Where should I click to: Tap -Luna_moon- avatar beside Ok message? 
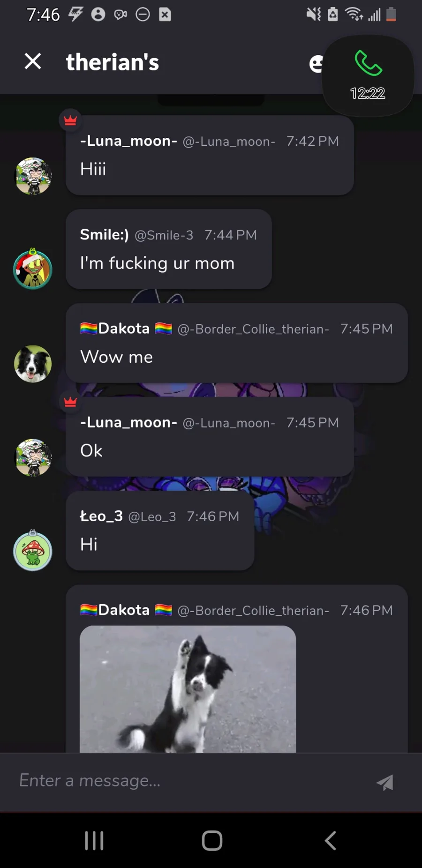33,457
